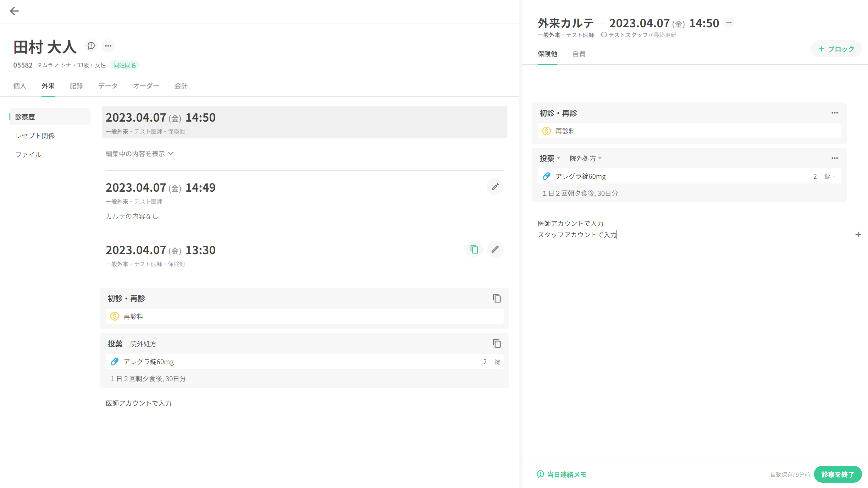Click pencil edit icon for 14:49 record

coord(495,187)
